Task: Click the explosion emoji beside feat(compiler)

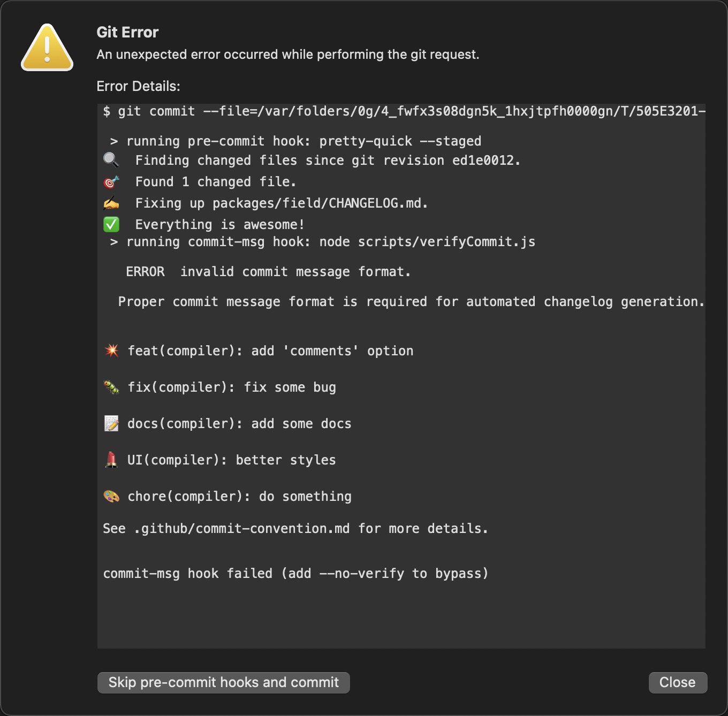Action: coord(111,351)
